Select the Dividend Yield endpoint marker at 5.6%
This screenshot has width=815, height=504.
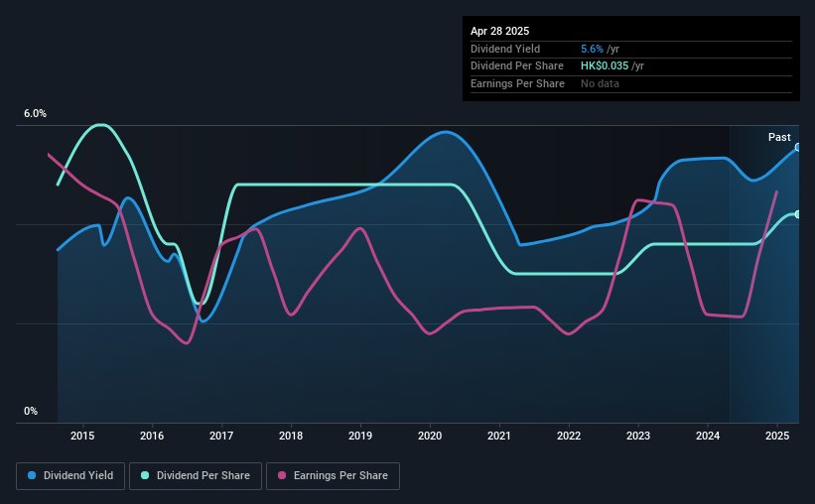point(798,148)
